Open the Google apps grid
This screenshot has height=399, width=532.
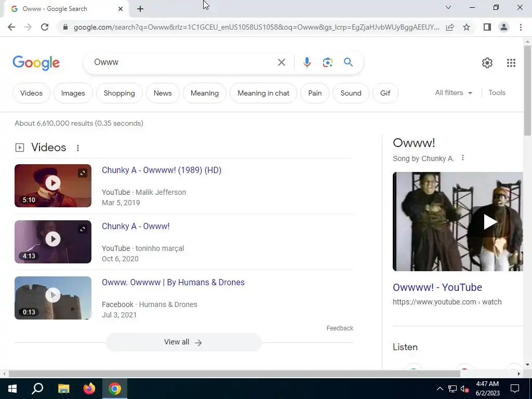click(x=511, y=63)
